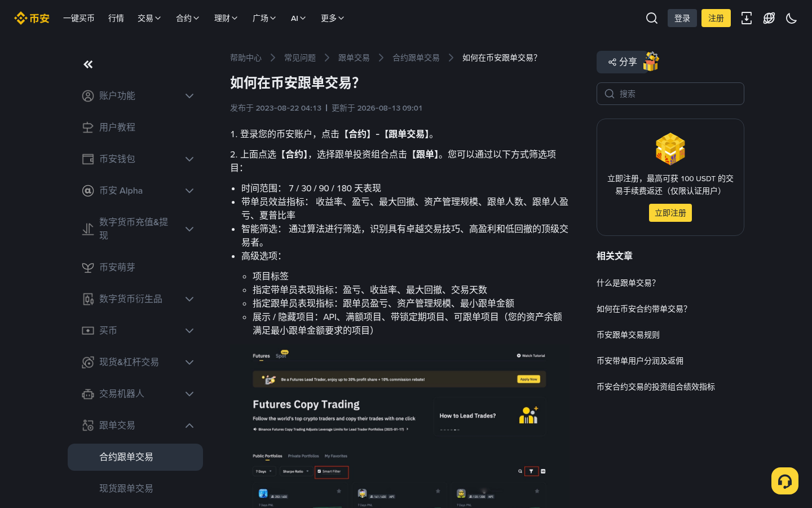Click the 立即注册 button

point(670,213)
